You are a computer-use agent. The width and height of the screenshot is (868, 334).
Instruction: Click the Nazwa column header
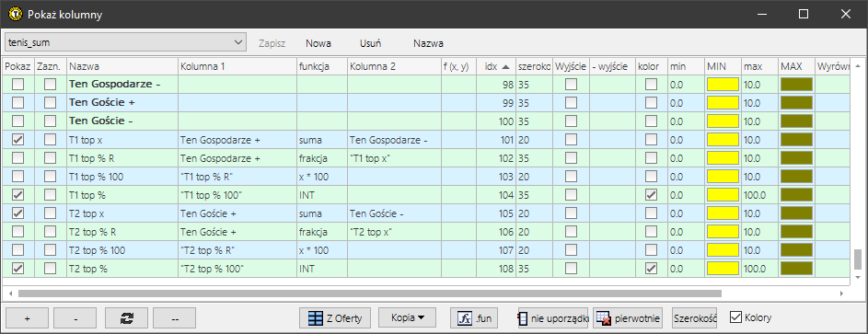[x=122, y=66]
